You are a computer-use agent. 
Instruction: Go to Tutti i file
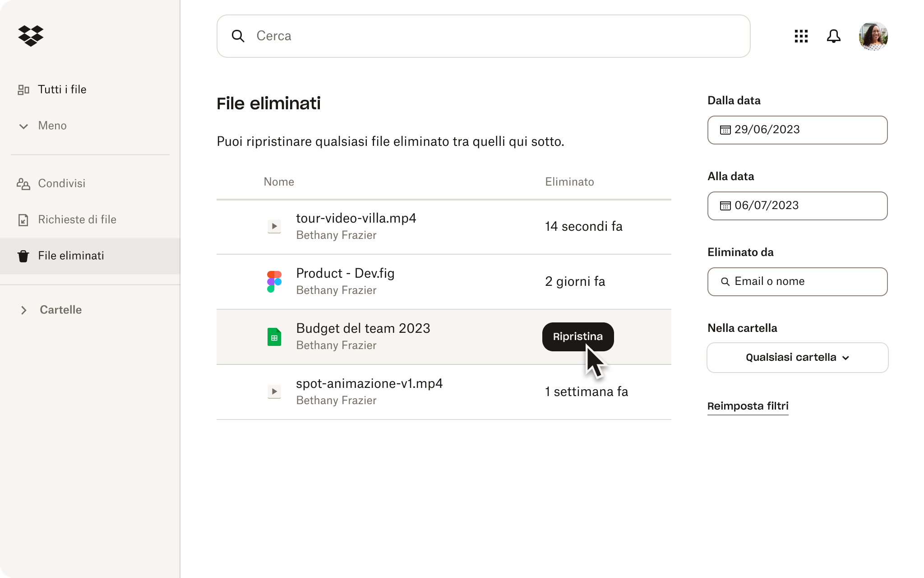[x=62, y=89]
